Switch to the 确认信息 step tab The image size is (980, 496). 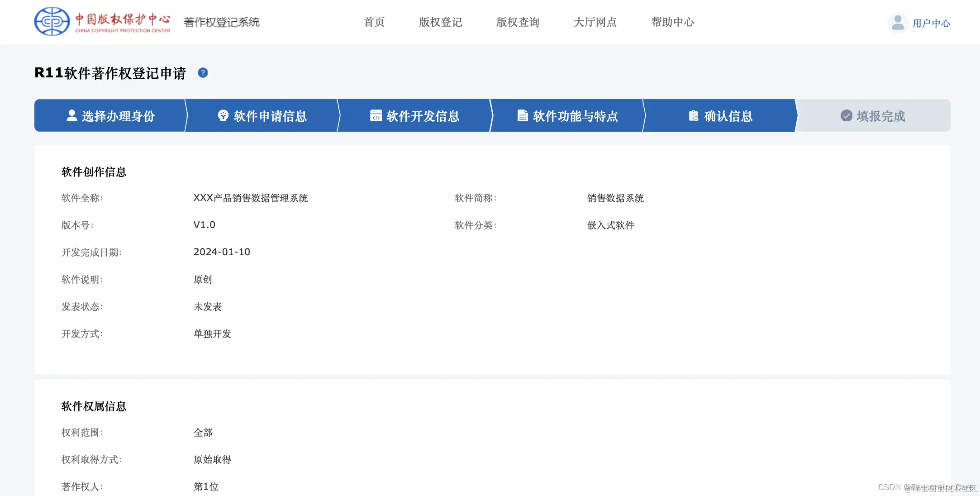[x=720, y=115]
